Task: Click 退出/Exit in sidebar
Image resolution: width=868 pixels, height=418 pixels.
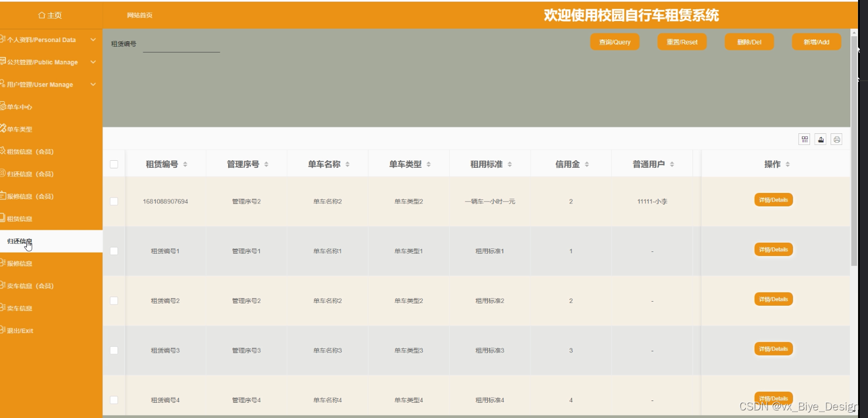Action: (51, 330)
